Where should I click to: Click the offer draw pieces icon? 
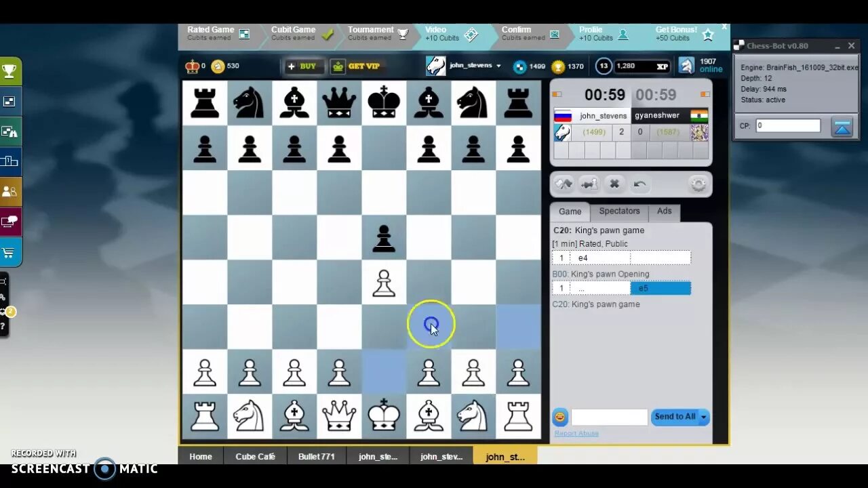click(589, 184)
